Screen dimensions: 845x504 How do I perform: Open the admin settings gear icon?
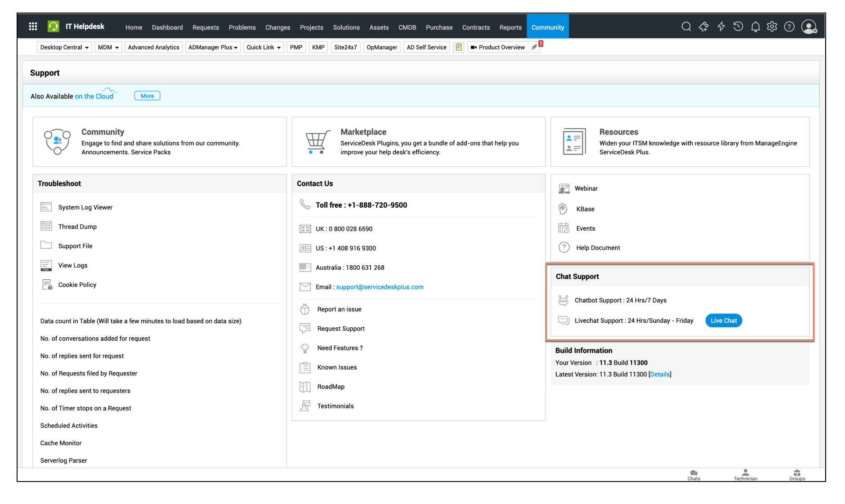(x=772, y=27)
